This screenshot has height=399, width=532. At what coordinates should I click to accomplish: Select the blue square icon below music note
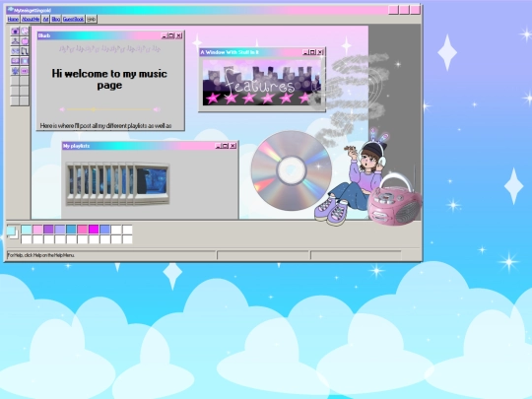25,61
